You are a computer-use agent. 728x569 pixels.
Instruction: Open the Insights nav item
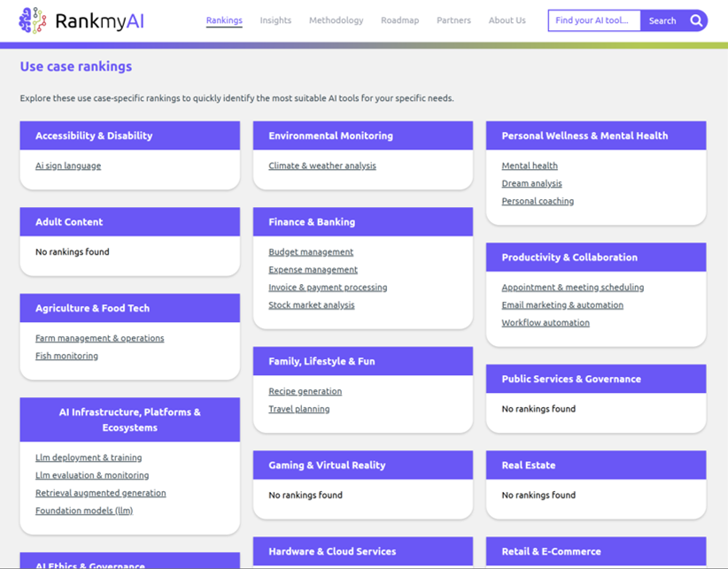click(x=275, y=20)
